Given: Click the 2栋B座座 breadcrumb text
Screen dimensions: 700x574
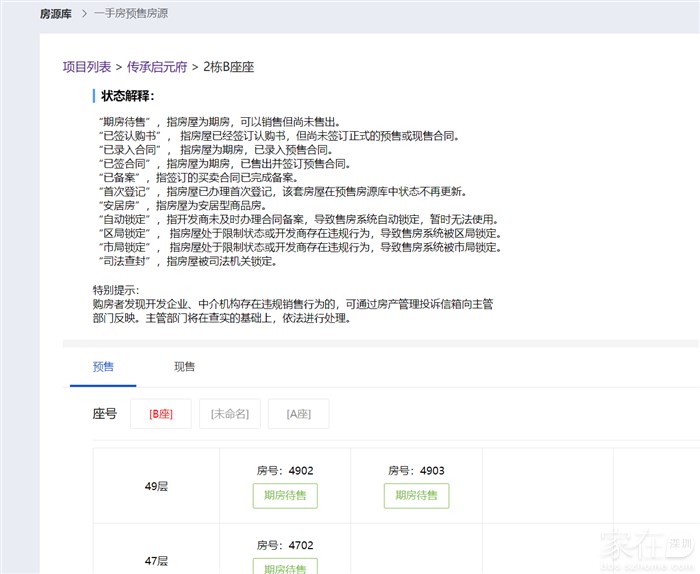Looking at the screenshot, I should coord(229,67).
